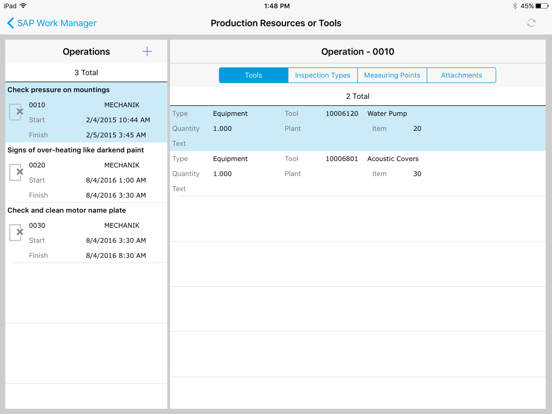
Task: Select Check pressure on mountings operation
Action: click(86, 112)
